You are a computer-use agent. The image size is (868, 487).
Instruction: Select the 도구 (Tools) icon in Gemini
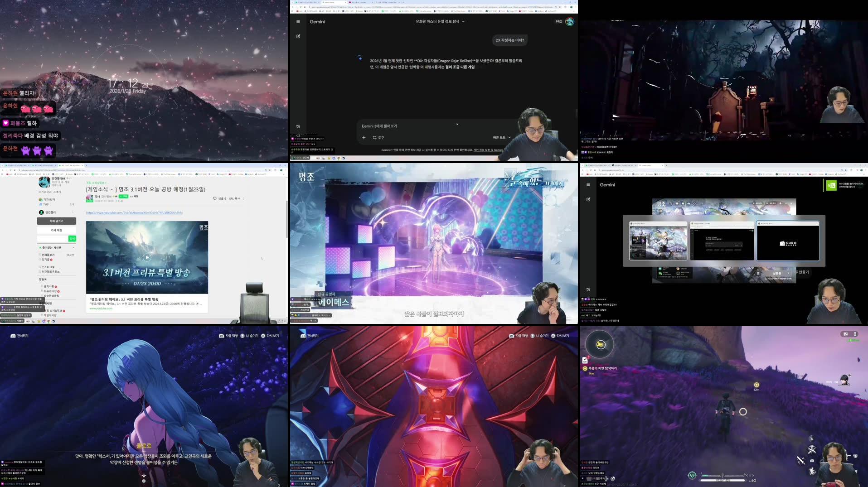375,137
